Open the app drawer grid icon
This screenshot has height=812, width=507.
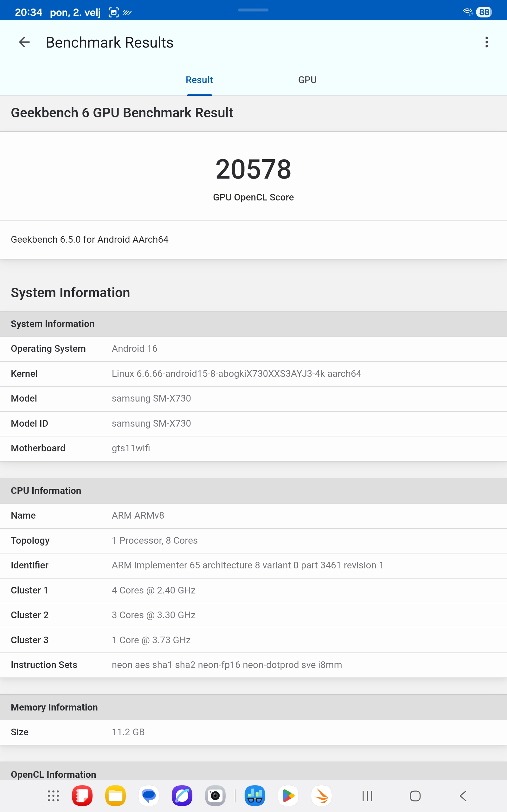coord(53,796)
